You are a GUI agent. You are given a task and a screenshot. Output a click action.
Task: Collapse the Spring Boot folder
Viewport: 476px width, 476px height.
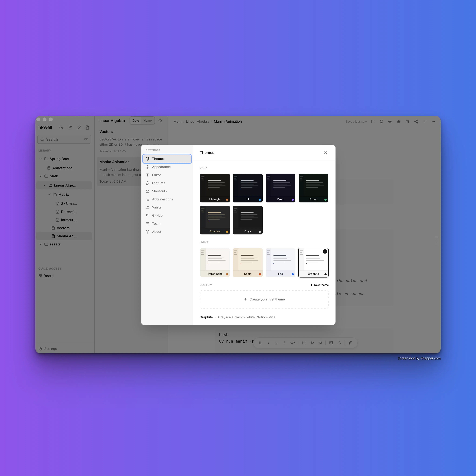(x=41, y=159)
